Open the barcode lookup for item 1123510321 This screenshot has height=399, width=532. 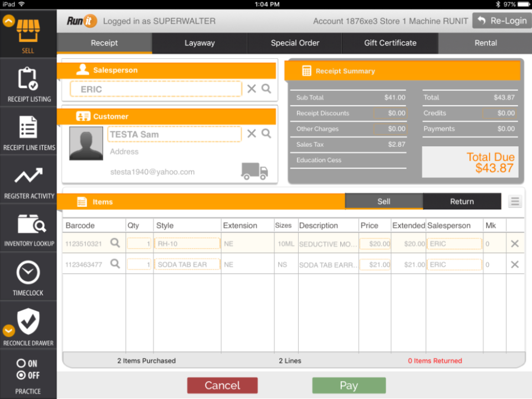pyautogui.click(x=114, y=243)
